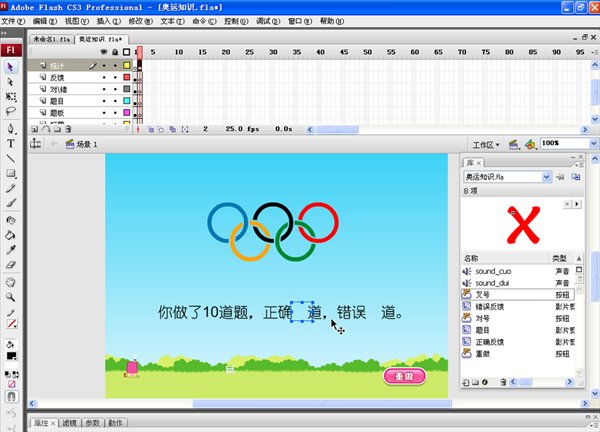Expand the tools panel double-arrow
This screenshot has width=600, height=432.
point(4,33)
